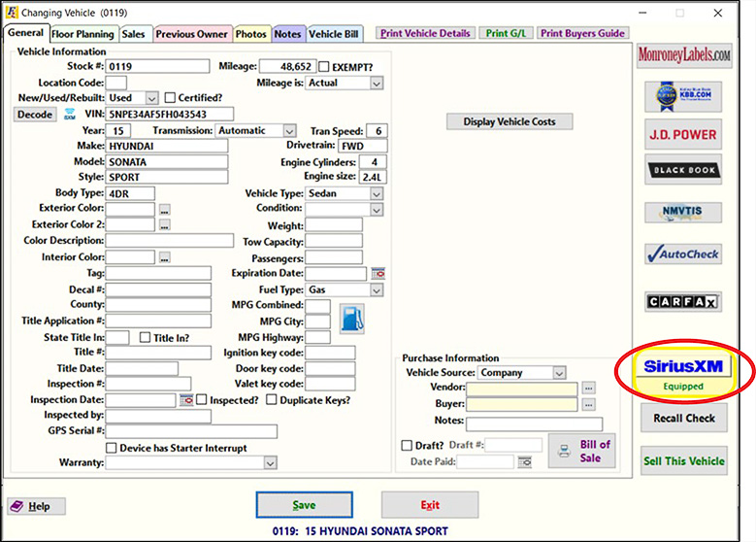Switch to the Floor Planning tab
Viewport: 756px width, 542px height.
click(82, 34)
